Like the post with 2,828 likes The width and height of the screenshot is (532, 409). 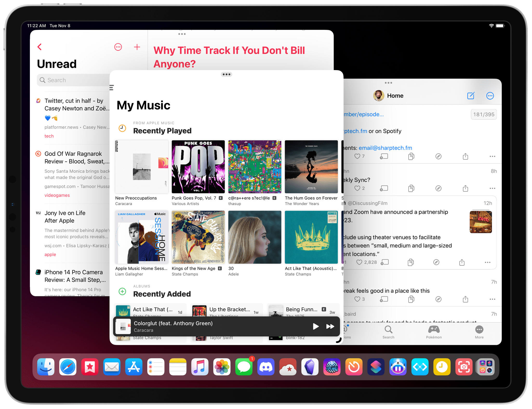359,262
